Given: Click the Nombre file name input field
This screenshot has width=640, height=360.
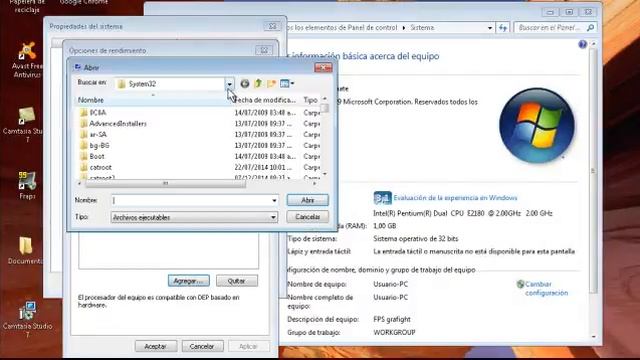Looking at the screenshot, I should click(191, 200).
